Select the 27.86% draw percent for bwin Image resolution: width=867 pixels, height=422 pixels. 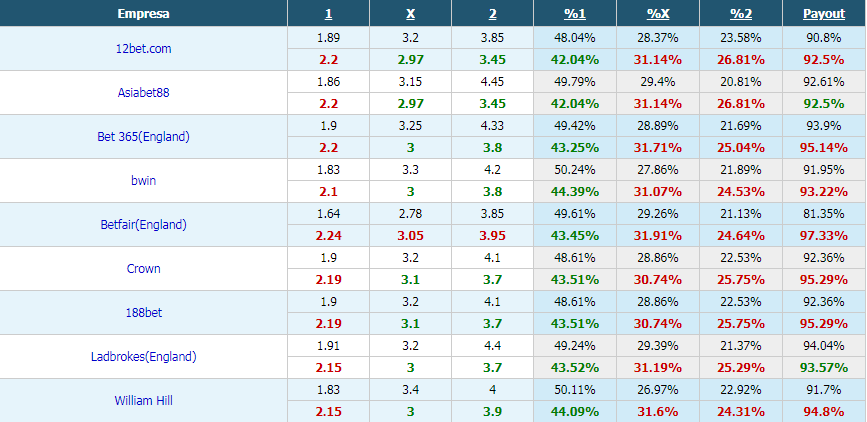(657, 170)
